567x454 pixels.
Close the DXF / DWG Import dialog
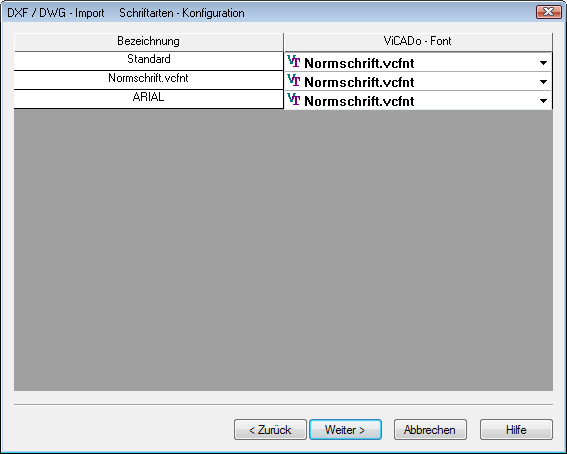pyautogui.click(x=549, y=12)
